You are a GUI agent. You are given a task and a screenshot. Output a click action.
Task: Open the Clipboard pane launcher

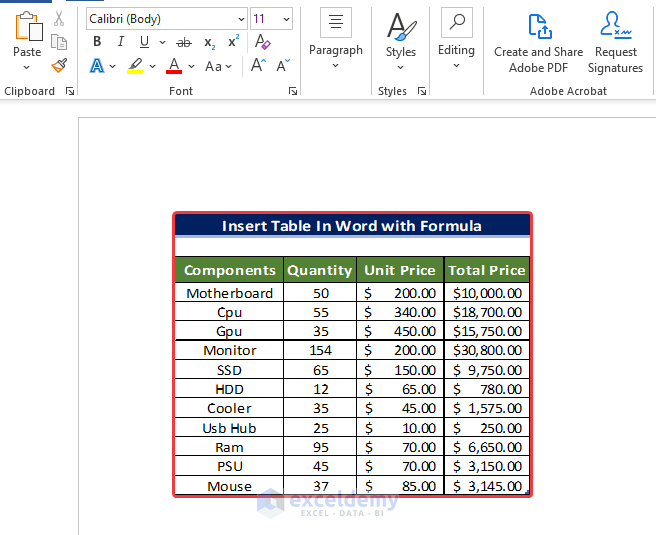70,91
